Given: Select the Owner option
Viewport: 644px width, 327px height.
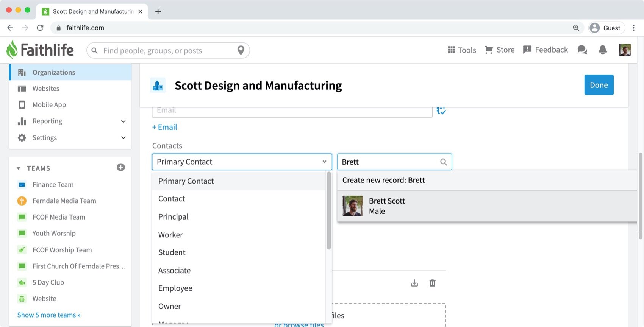Looking at the screenshot, I should pyautogui.click(x=239, y=306).
